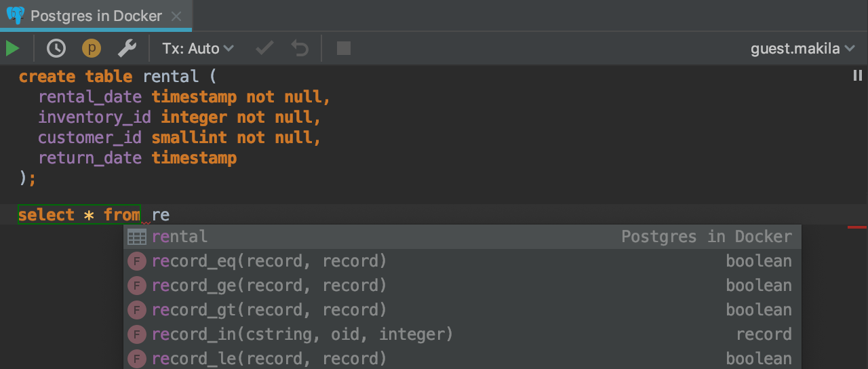Open settings with the wrench icon
868x369 pixels.
click(127, 48)
